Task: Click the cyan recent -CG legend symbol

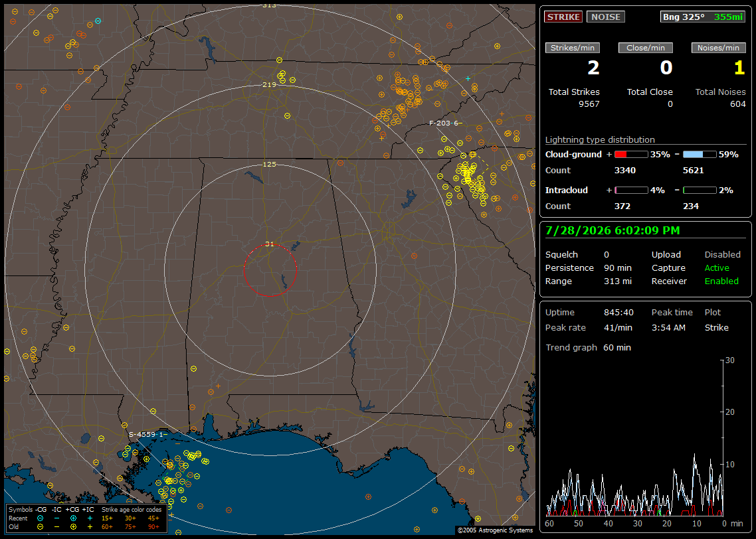Action: tap(40, 518)
